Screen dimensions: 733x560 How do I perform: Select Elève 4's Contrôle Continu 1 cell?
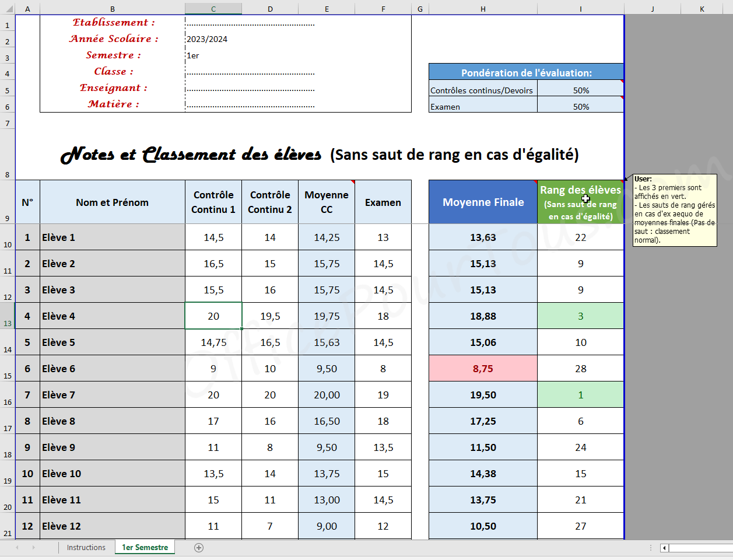point(213,316)
